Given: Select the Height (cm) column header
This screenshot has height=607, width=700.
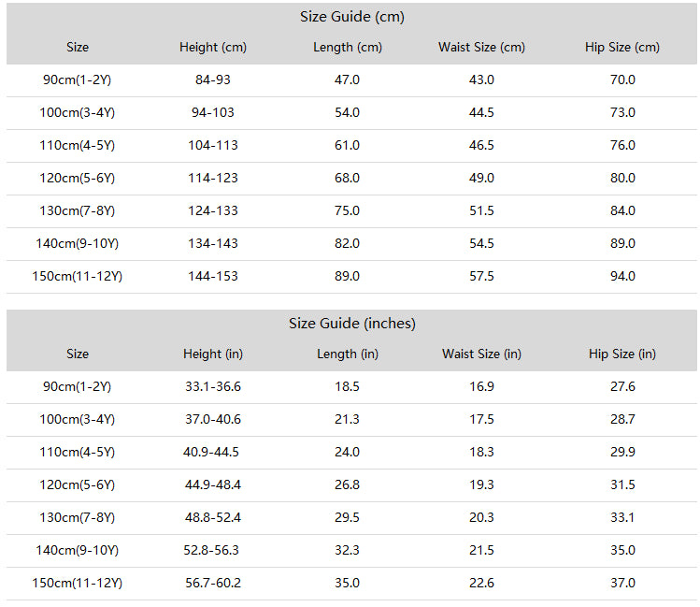Looking at the screenshot, I should point(213,48).
